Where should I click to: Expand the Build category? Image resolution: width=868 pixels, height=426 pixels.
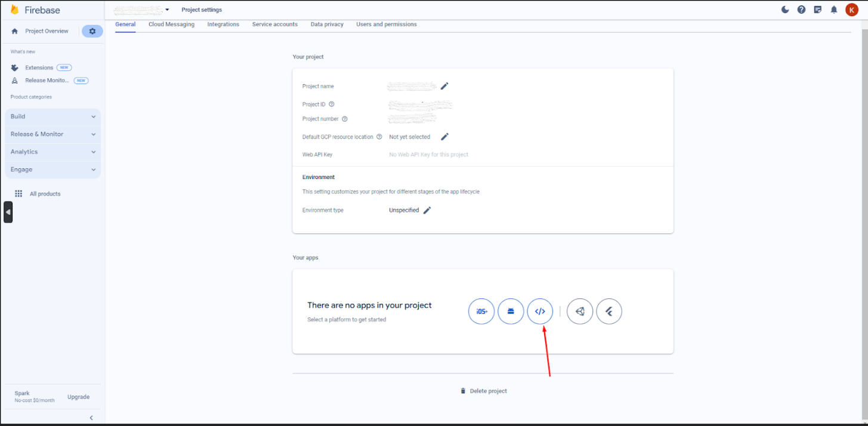click(52, 117)
